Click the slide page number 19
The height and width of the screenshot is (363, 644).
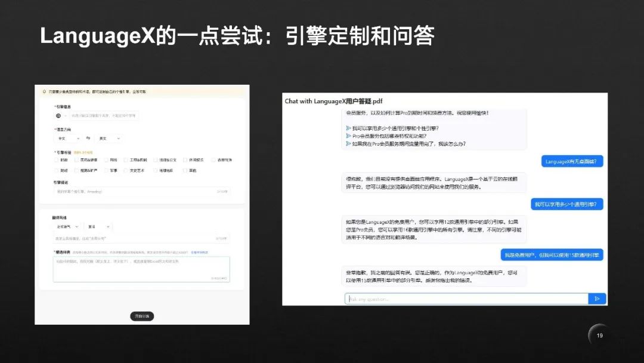pos(600,336)
